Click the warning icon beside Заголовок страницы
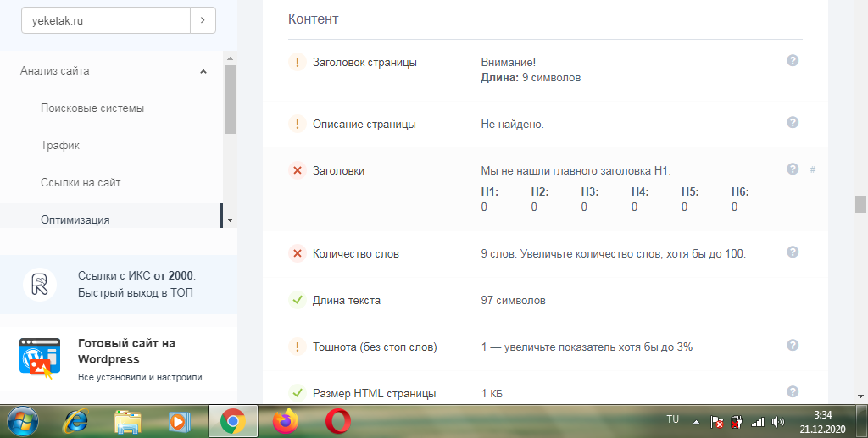The width and height of the screenshot is (868, 438). (x=298, y=62)
